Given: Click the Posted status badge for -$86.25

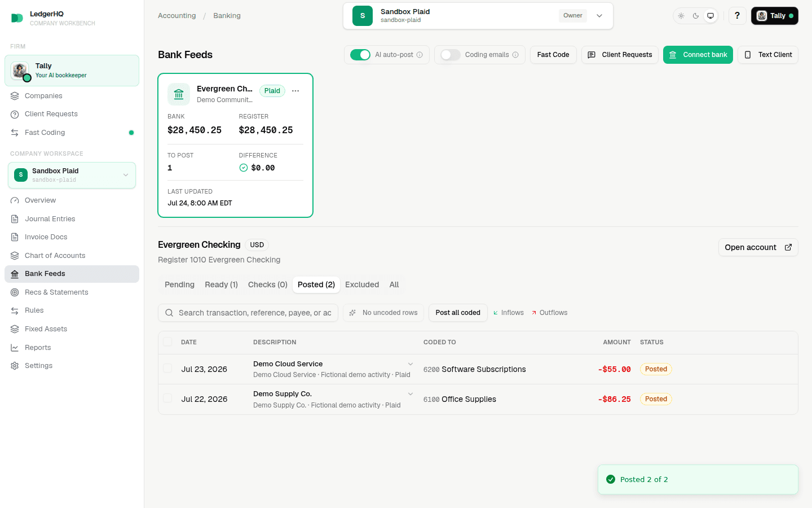Looking at the screenshot, I should [x=656, y=399].
